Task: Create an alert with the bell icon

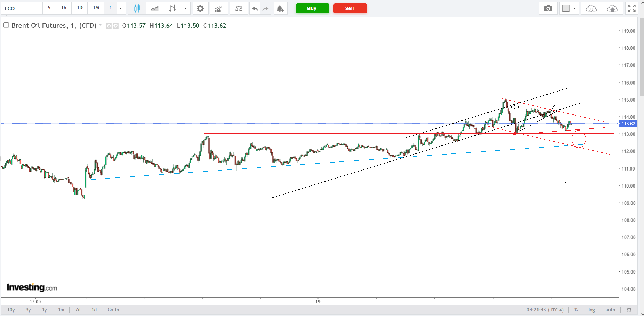Action: pos(280,8)
